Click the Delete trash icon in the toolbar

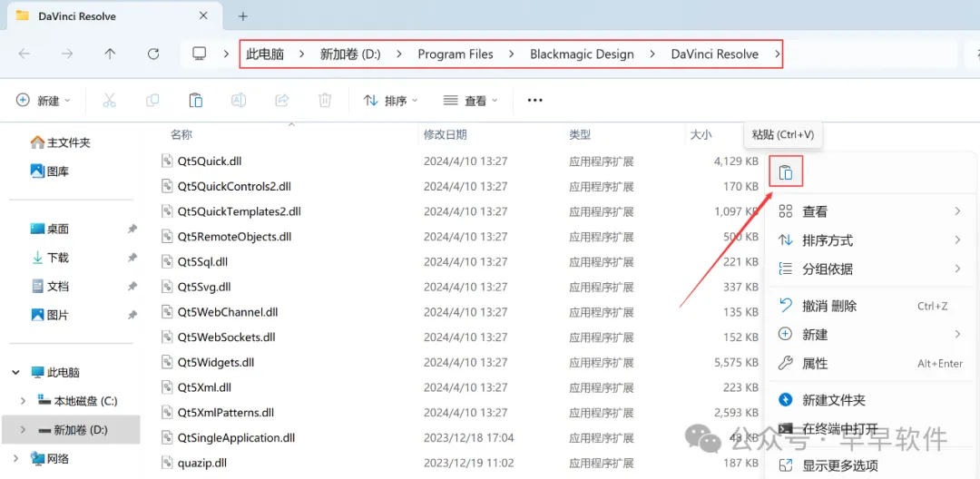(x=324, y=100)
